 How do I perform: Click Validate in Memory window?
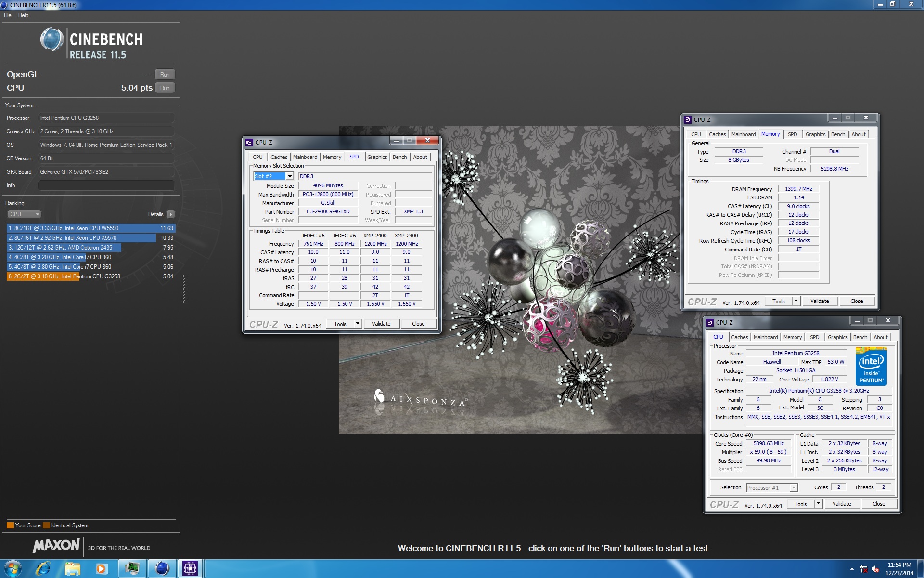pos(820,302)
